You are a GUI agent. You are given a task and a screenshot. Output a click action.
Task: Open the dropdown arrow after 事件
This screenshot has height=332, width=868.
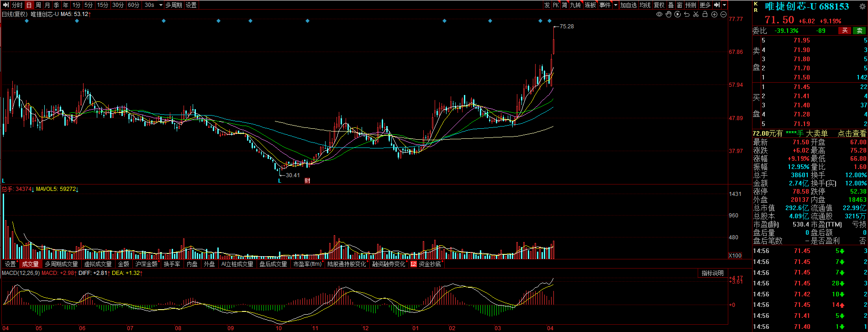(x=615, y=5)
